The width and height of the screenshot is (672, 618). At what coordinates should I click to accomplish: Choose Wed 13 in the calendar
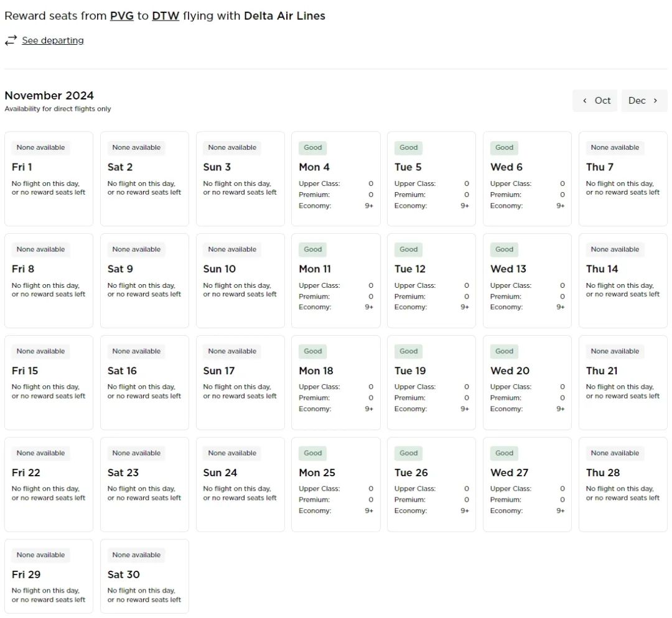(x=527, y=280)
